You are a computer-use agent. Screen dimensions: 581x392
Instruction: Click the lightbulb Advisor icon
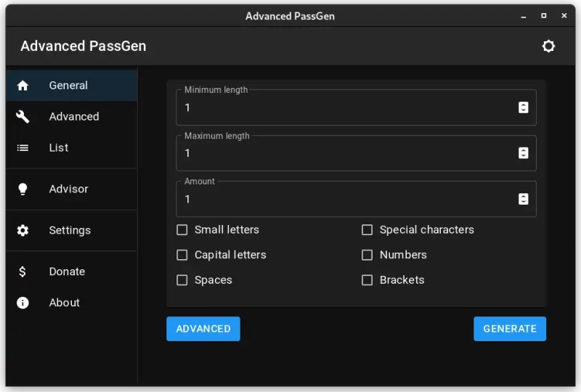pyautogui.click(x=23, y=189)
